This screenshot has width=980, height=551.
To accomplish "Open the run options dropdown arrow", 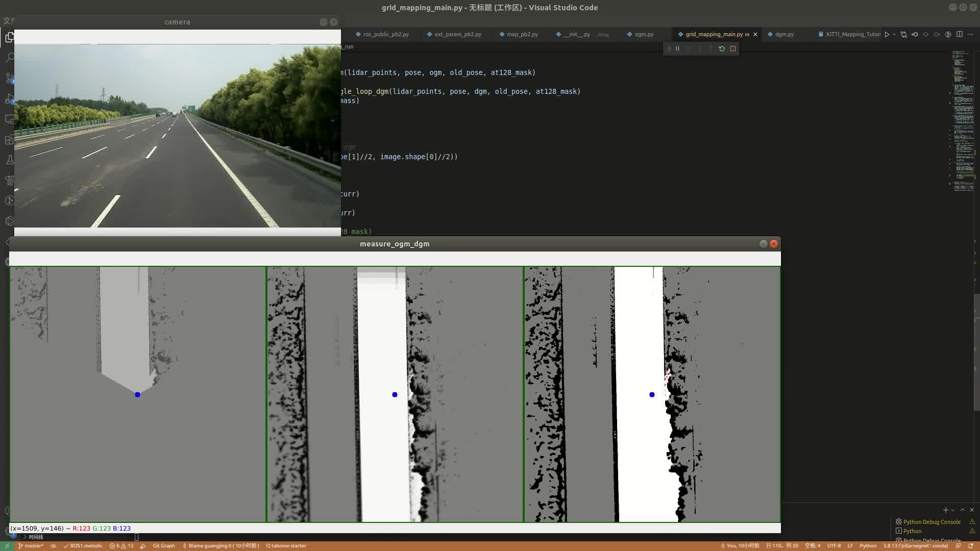I will point(894,34).
